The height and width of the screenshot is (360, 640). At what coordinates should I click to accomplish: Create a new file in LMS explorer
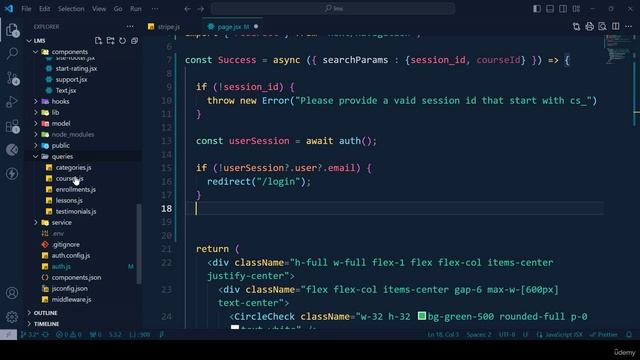(x=98, y=41)
